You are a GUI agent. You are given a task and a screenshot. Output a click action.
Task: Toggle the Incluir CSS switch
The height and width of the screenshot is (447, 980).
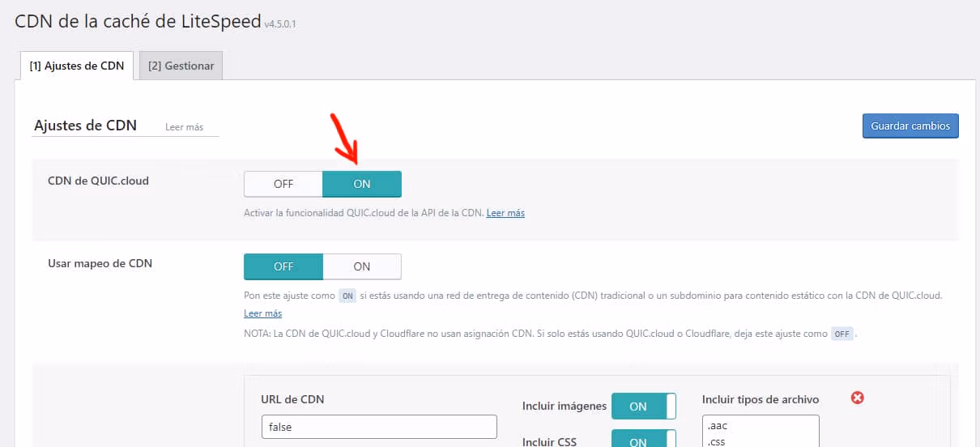coord(643,438)
